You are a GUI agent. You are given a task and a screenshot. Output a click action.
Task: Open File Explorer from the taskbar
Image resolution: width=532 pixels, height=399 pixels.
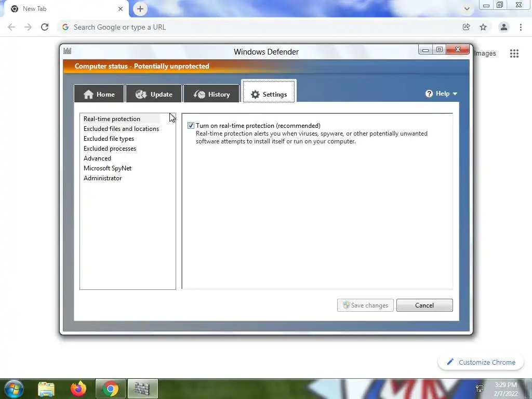46,389
